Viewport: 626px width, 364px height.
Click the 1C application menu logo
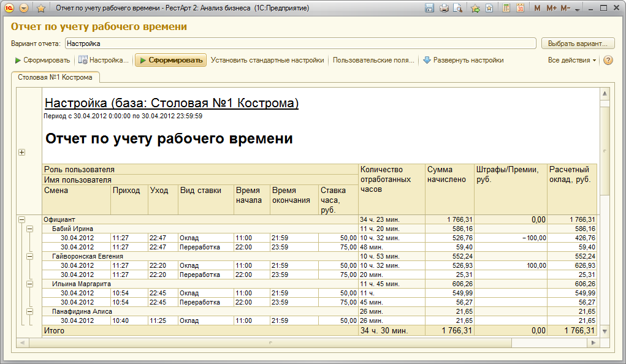(x=9, y=8)
